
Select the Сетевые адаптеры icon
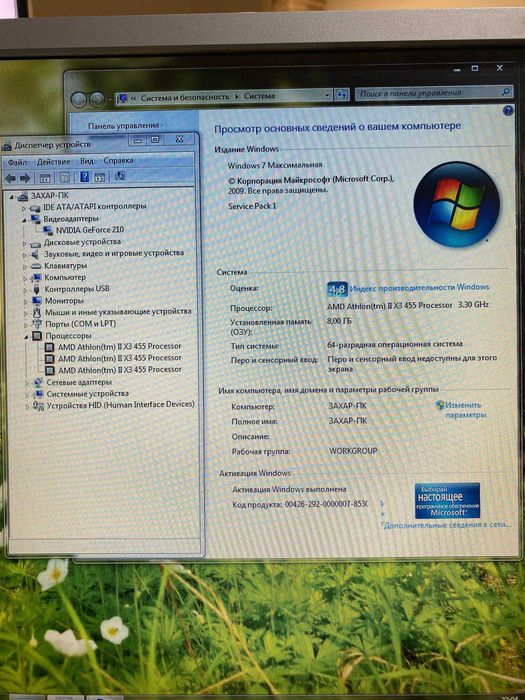click(x=38, y=383)
